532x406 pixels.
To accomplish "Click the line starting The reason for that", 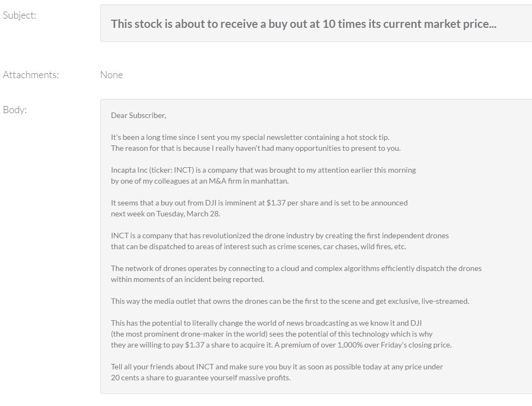I will (x=256, y=148).
